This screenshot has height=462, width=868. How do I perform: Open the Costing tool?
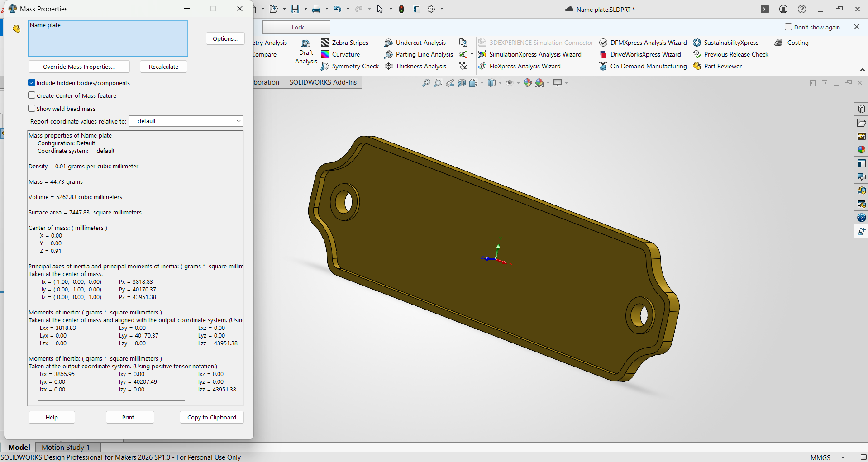pos(792,43)
